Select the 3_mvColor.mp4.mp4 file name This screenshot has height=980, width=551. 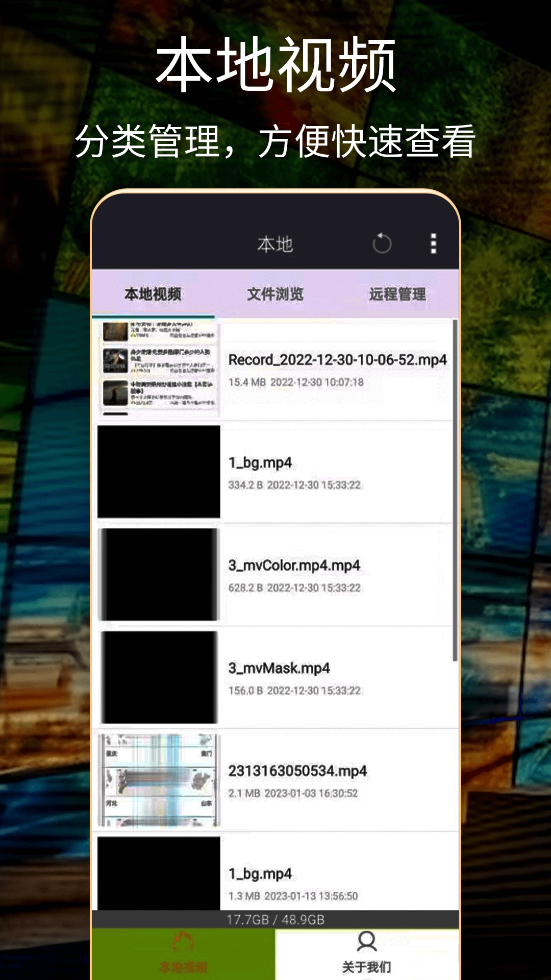click(294, 566)
